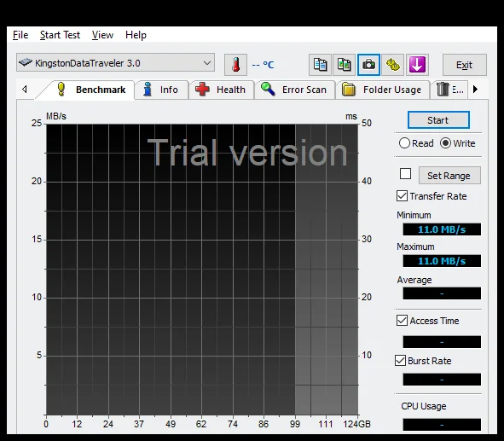Click the Maximum 11.0 MB/s value field
This screenshot has height=441, width=504.
(x=442, y=261)
